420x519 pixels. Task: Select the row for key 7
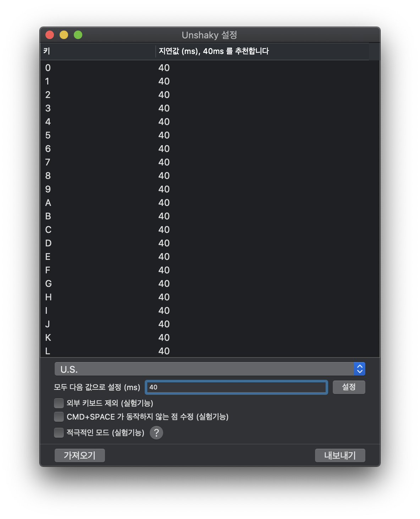210,162
